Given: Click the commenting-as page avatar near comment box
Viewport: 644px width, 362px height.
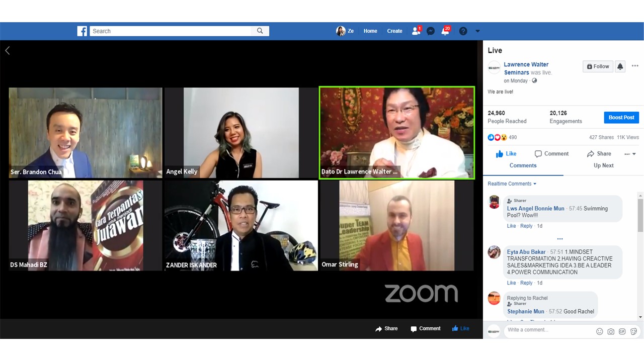Looking at the screenshot, I should pos(494,331).
